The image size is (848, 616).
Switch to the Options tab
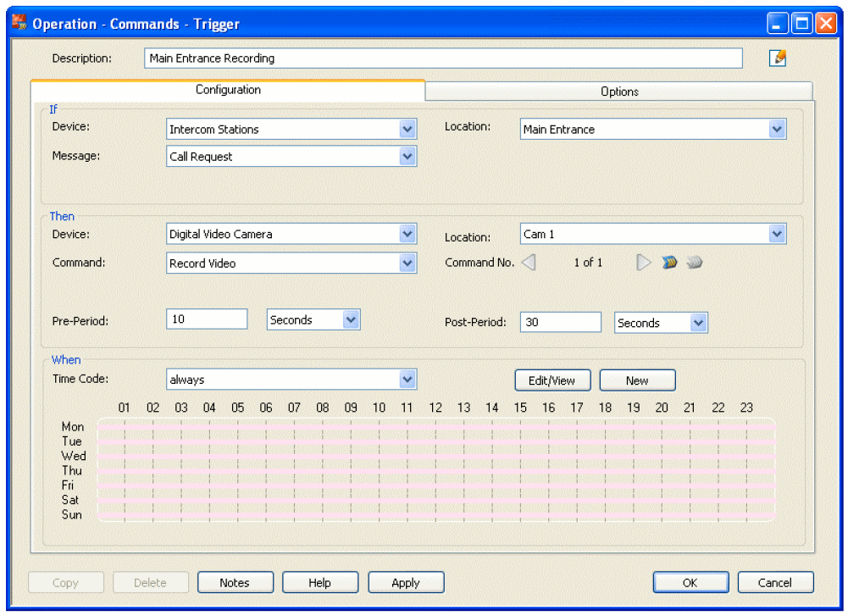[x=619, y=92]
